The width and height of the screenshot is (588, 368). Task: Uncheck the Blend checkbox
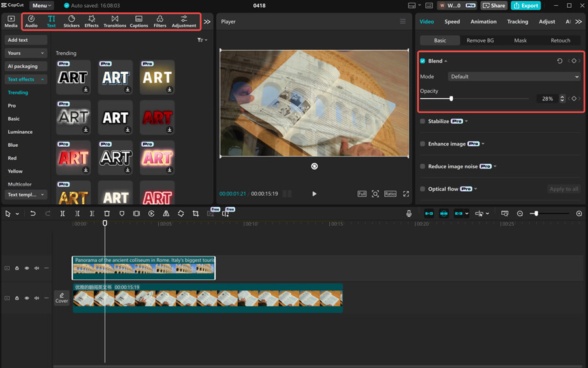[x=423, y=61]
